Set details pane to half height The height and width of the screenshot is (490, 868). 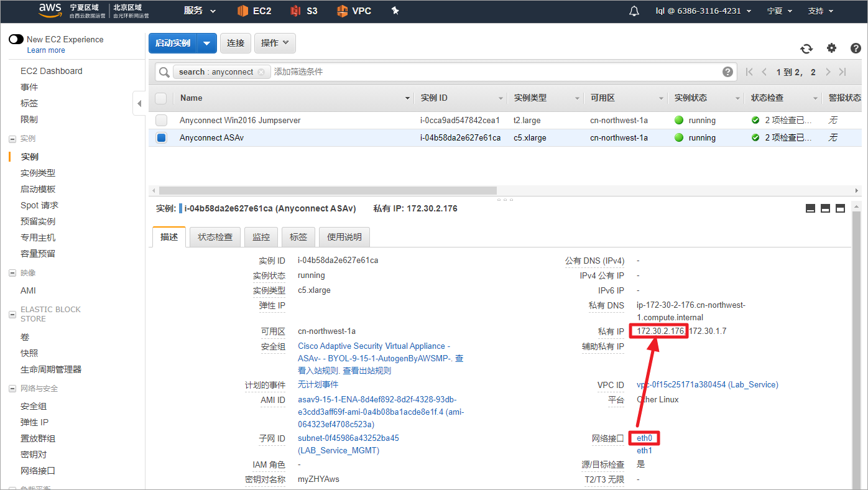coord(825,209)
